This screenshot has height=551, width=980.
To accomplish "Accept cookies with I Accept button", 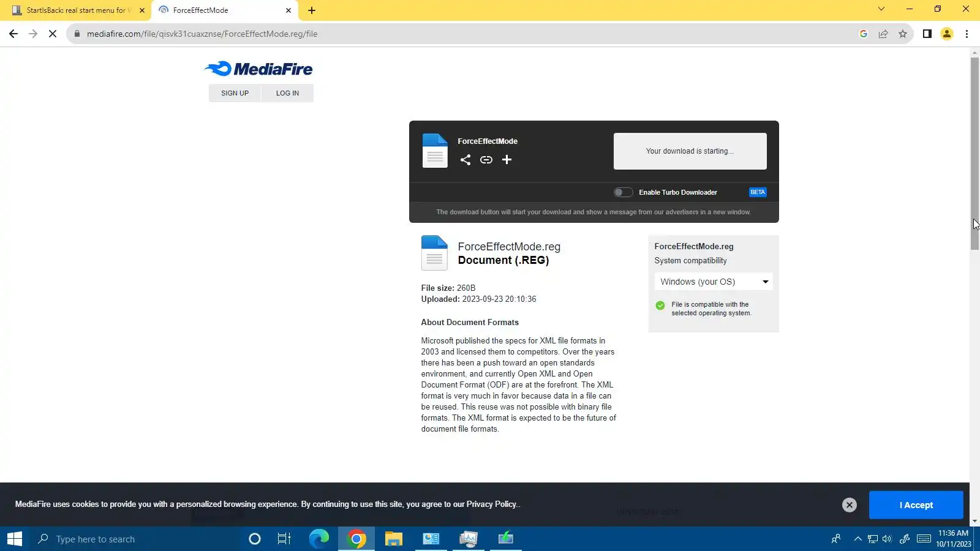I will [x=916, y=505].
